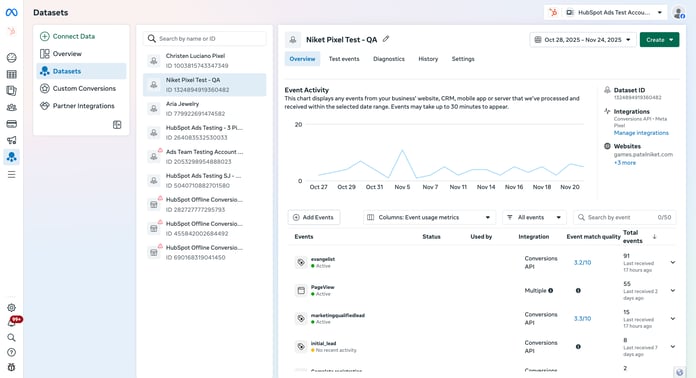Switch to the History tab

pyautogui.click(x=428, y=59)
